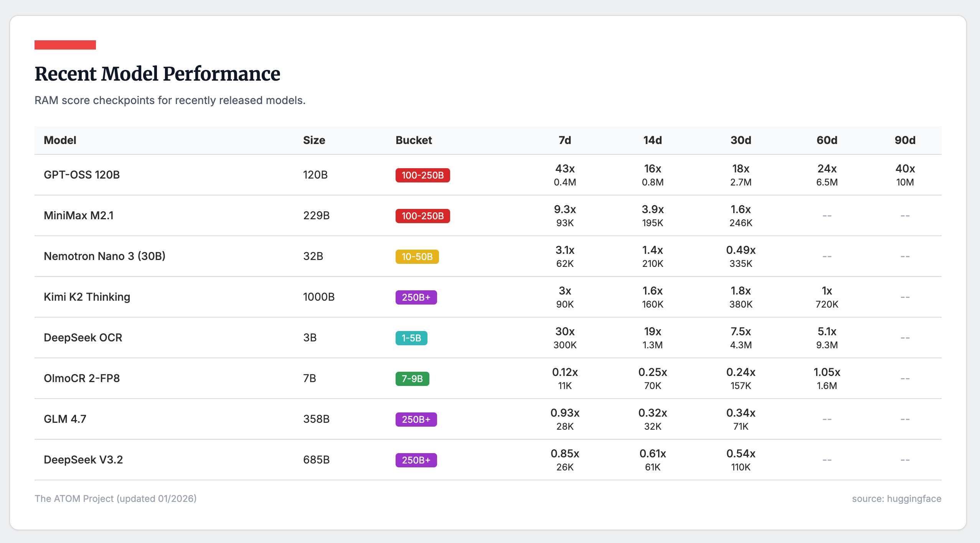Click the source: huggingface footer text

pyautogui.click(x=896, y=498)
